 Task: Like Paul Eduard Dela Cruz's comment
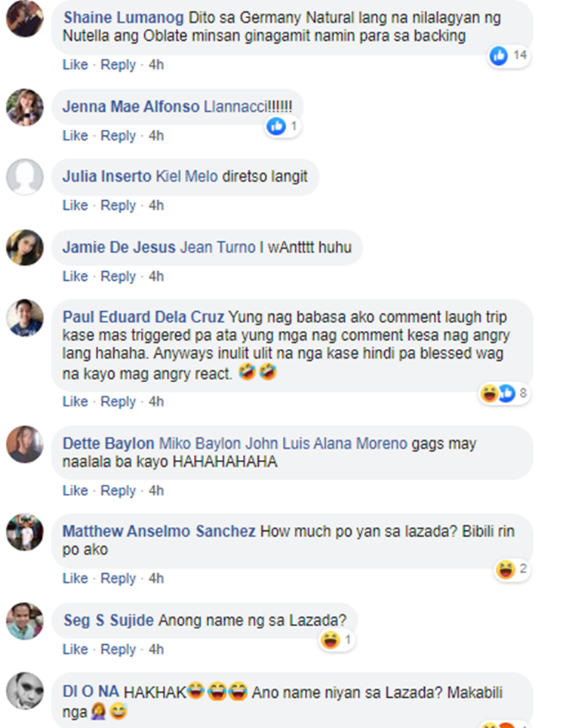coord(75,401)
